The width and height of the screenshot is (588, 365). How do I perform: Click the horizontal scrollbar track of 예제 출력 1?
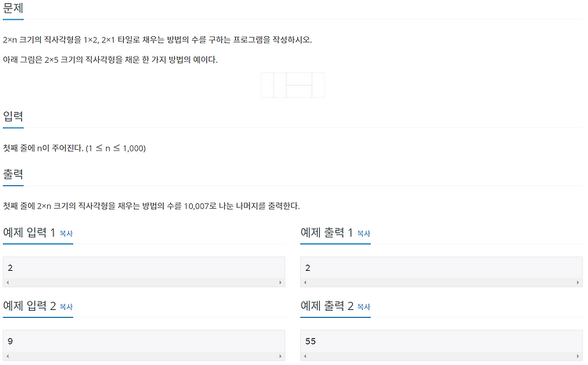(441, 283)
